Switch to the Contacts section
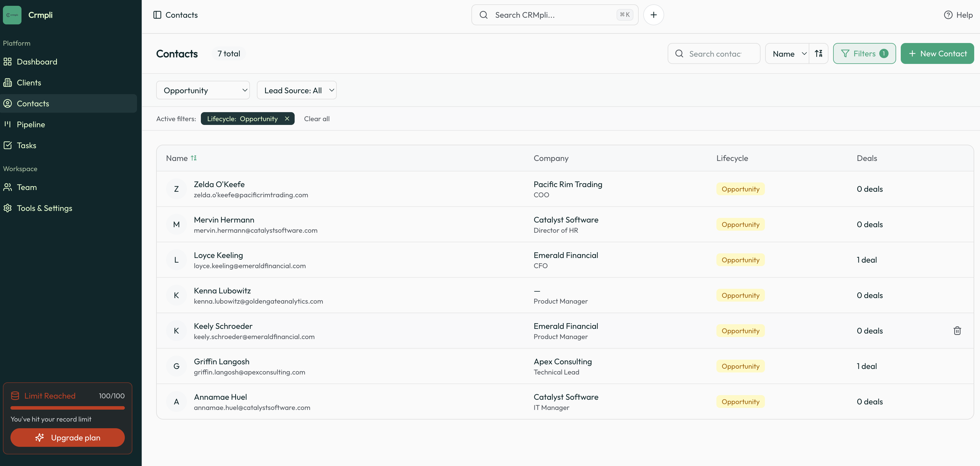980x466 pixels. pyautogui.click(x=33, y=103)
